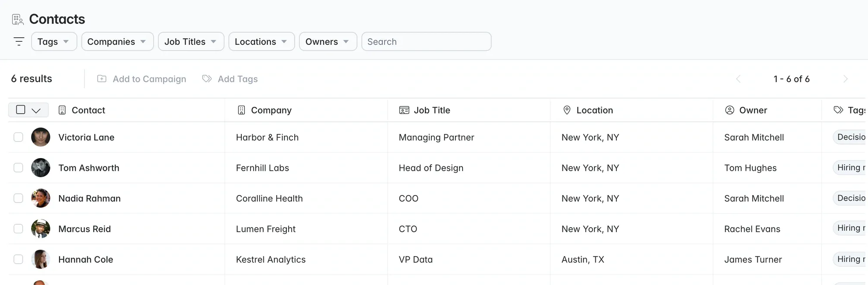868x285 pixels.
Task: Click the Hiring tag in Hannah Cole's row
Action: 850,259
